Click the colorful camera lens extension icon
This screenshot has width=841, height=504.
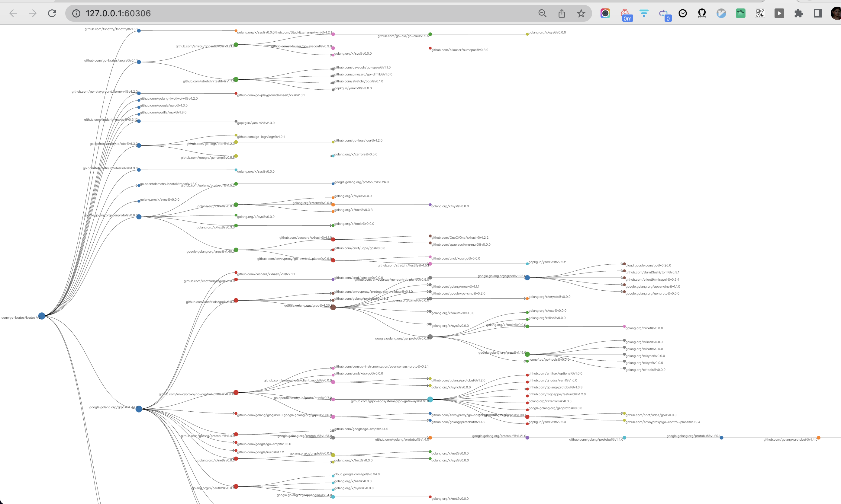click(605, 13)
